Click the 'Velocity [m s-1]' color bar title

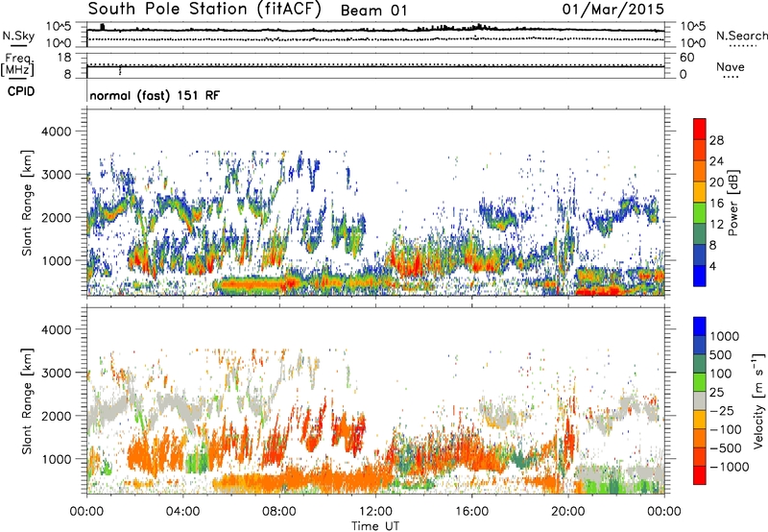click(758, 400)
